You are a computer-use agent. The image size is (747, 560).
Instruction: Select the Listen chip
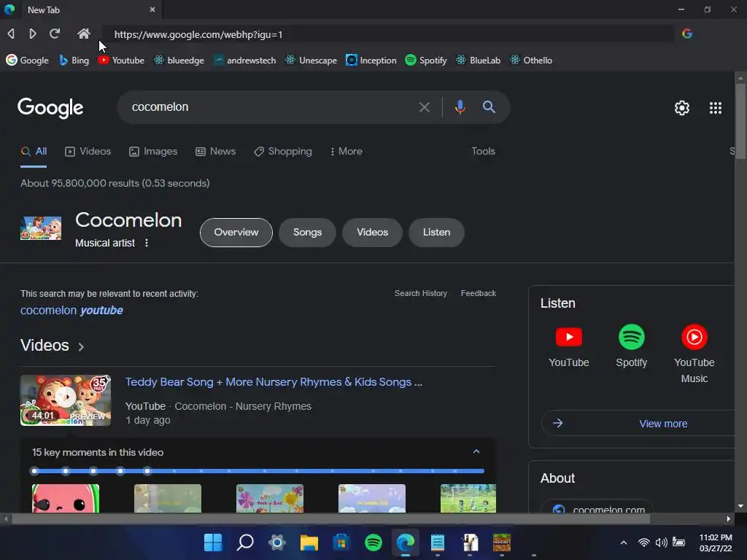click(x=436, y=233)
